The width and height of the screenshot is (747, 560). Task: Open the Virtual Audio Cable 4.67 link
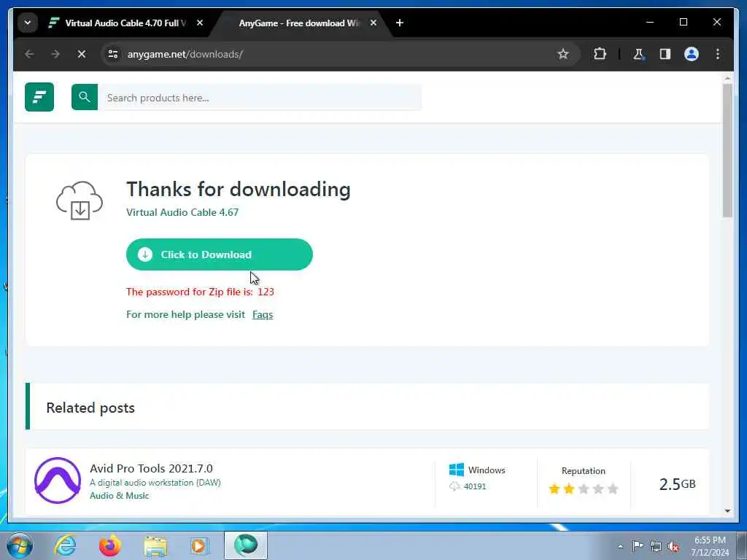point(182,212)
